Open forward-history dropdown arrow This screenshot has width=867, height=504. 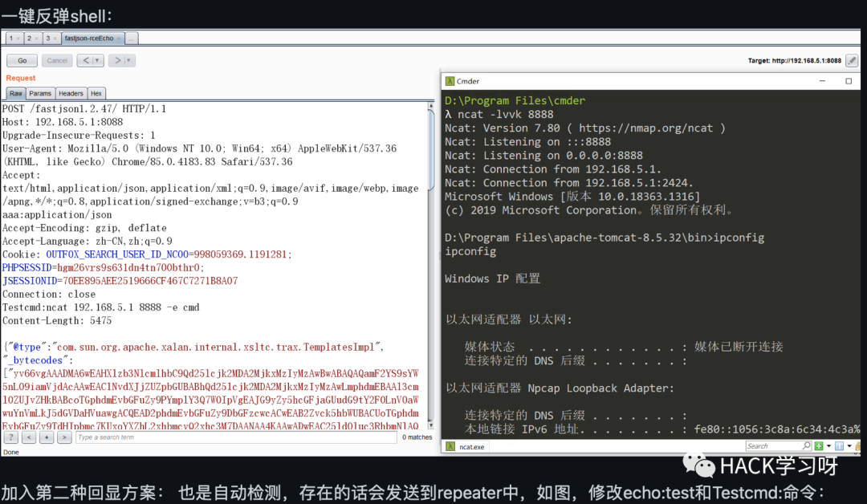pyautogui.click(x=129, y=61)
